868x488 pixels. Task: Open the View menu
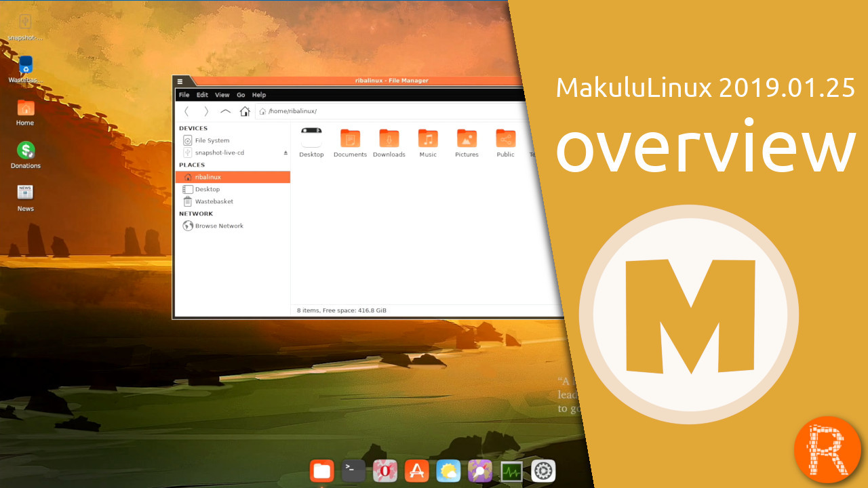click(x=222, y=95)
